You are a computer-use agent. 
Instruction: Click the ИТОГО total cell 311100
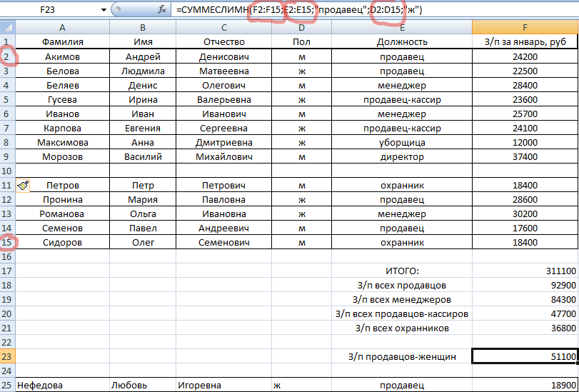[x=525, y=271]
